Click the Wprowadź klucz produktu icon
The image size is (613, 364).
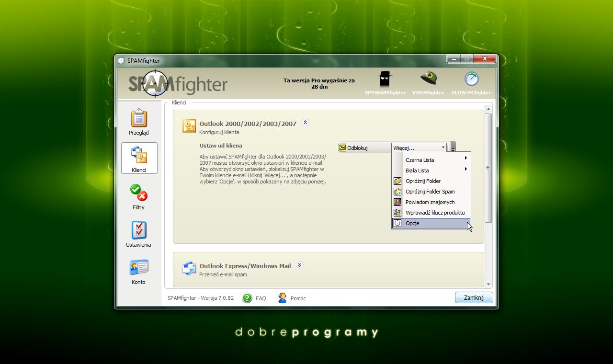tap(397, 213)
